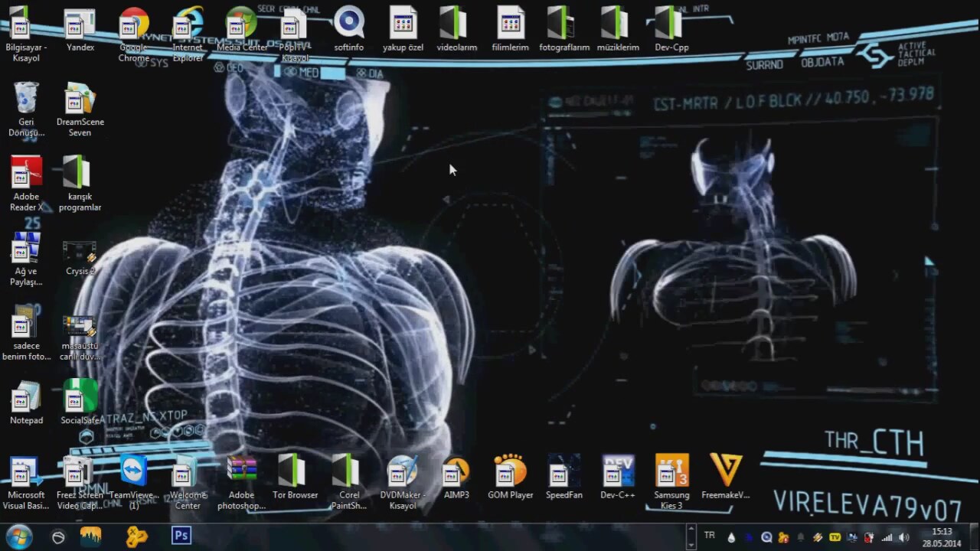Select the Media Center shortcut
Screen dimensions: 980x551
pyautogui.click(x=242, y=31)
